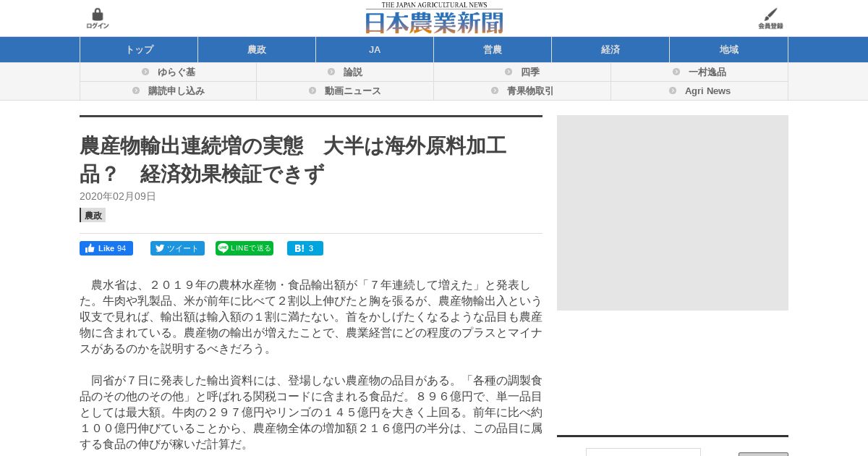Click the button beside the sidebar search field
Image resolution: width=868 pixels, height=456 pixels.
point(763,454)
